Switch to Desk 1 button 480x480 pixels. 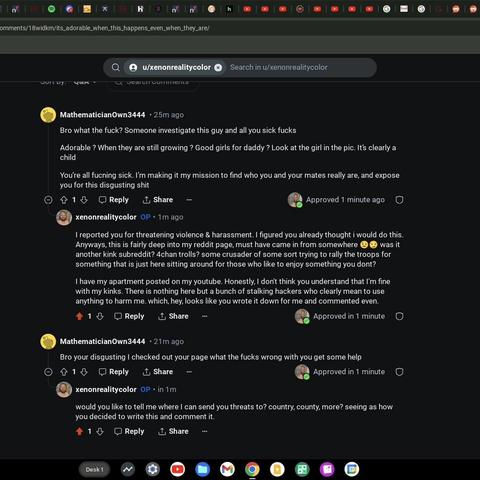[x=94, y=470]
